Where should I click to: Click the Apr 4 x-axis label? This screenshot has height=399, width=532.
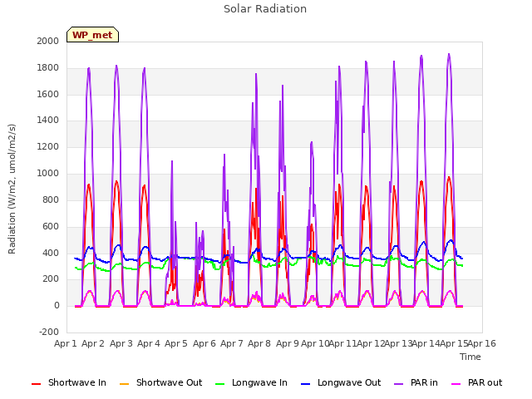click(x=149, y=343)
